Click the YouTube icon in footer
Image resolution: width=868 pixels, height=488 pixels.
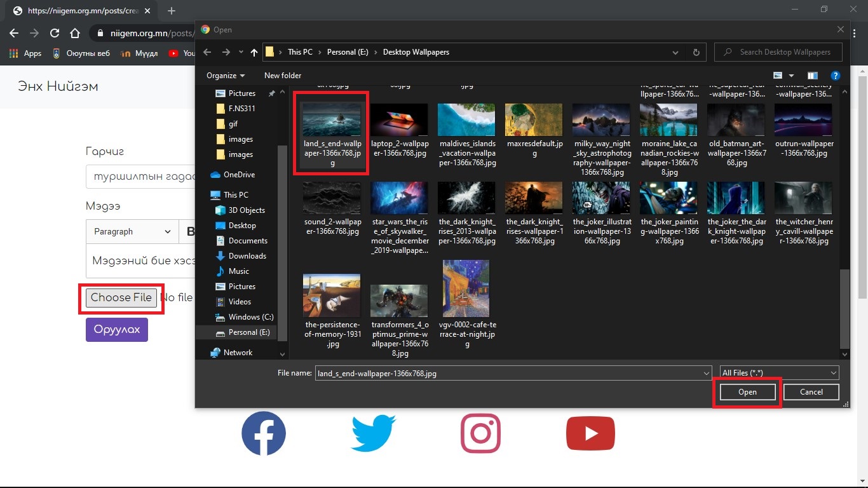(590, 433)
